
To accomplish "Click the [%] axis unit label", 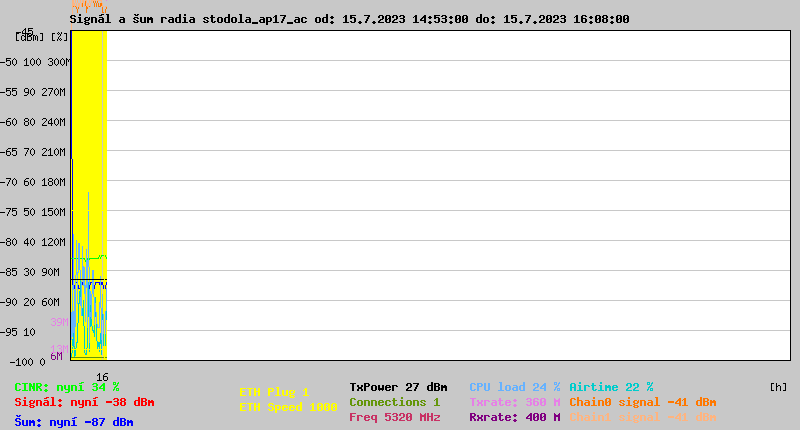I will point(59,37).
